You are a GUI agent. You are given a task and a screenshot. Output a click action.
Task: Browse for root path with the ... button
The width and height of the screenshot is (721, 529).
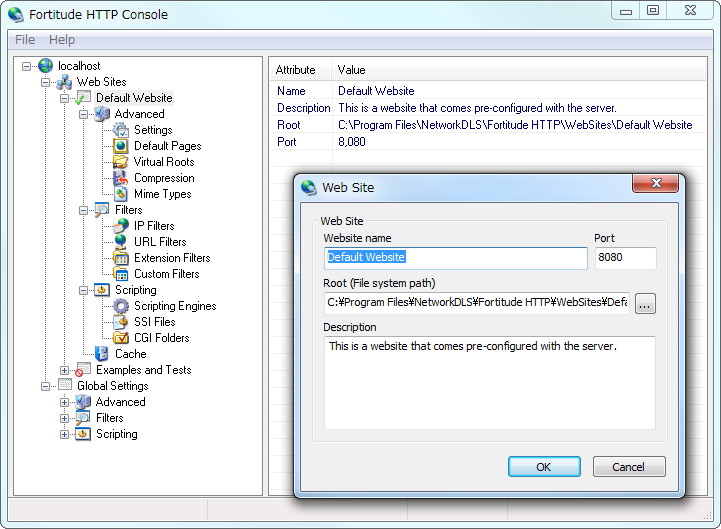(645, 304)
